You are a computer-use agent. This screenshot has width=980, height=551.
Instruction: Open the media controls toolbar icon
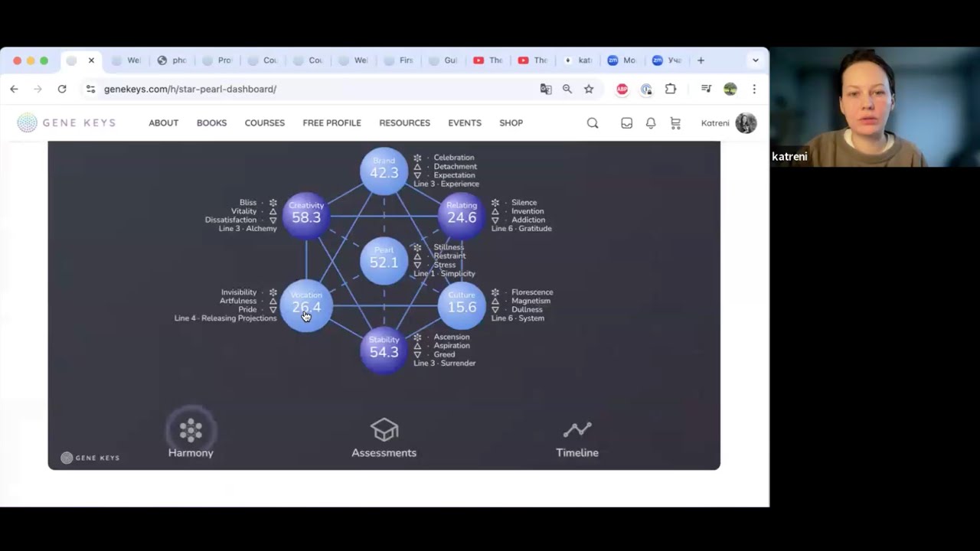pyautogui.click(x=706, y=89)
